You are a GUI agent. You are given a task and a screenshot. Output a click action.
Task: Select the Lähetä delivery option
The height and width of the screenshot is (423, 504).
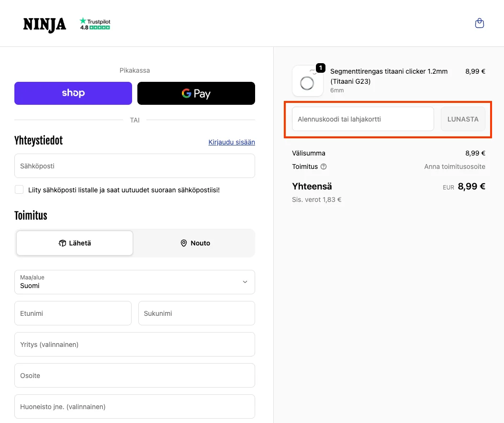[x=75, y=243]
